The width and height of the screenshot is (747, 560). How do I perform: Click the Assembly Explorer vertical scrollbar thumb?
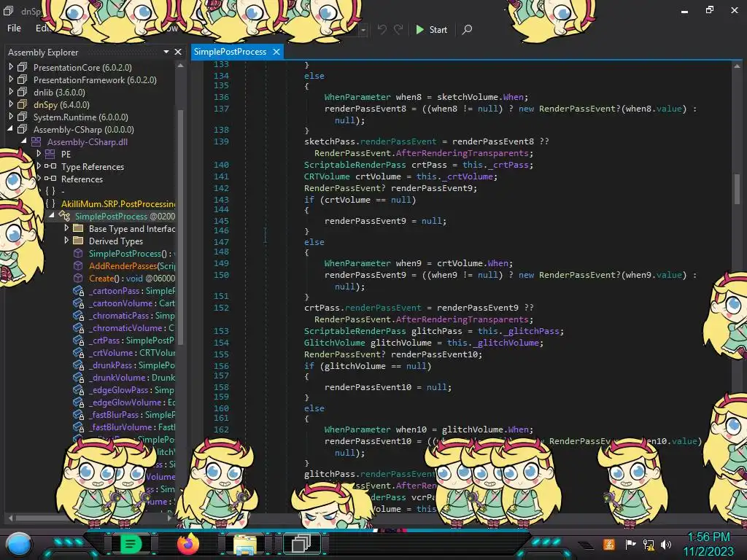pos(181,226)
